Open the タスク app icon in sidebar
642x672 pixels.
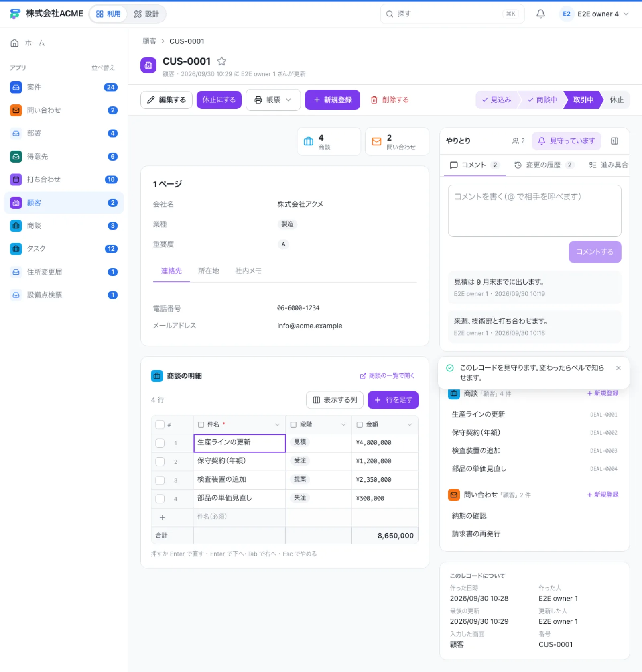coord(16,249)
